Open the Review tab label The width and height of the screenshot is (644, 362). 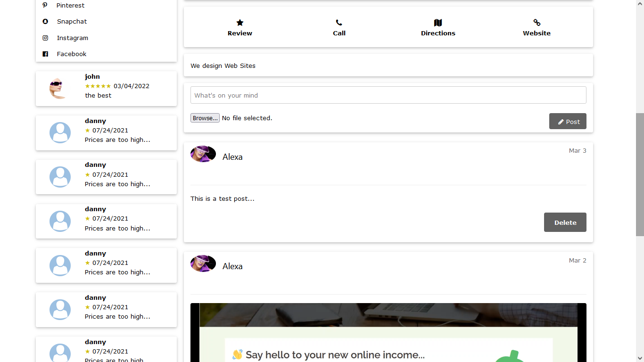click(239, 33)
